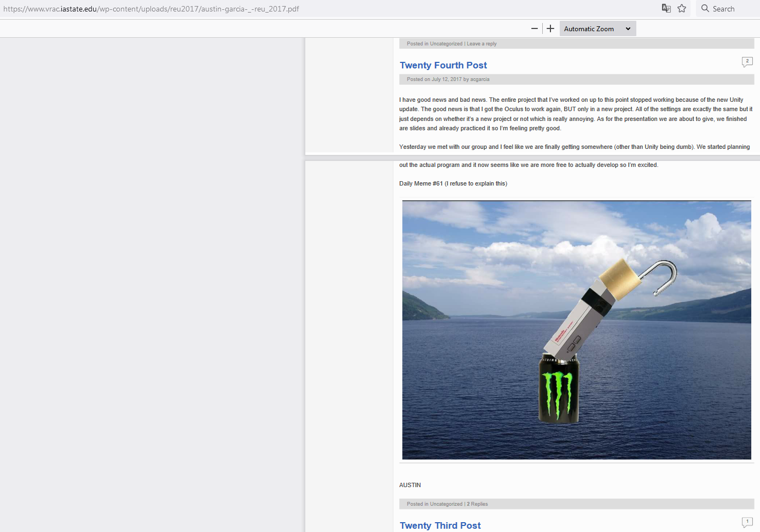Click the comment bubble beside Twenty Fourth Post

[747, 62]
